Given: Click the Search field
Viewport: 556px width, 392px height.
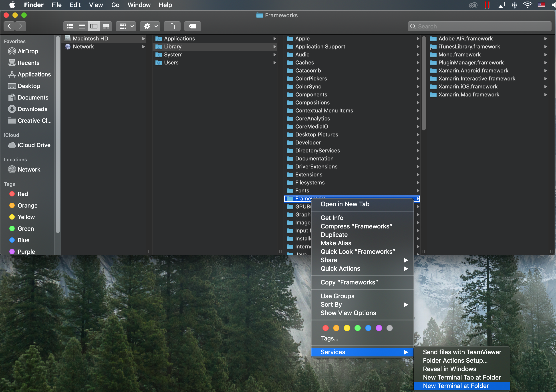Looking at the screenshot, I should click(x=479, y=26).
